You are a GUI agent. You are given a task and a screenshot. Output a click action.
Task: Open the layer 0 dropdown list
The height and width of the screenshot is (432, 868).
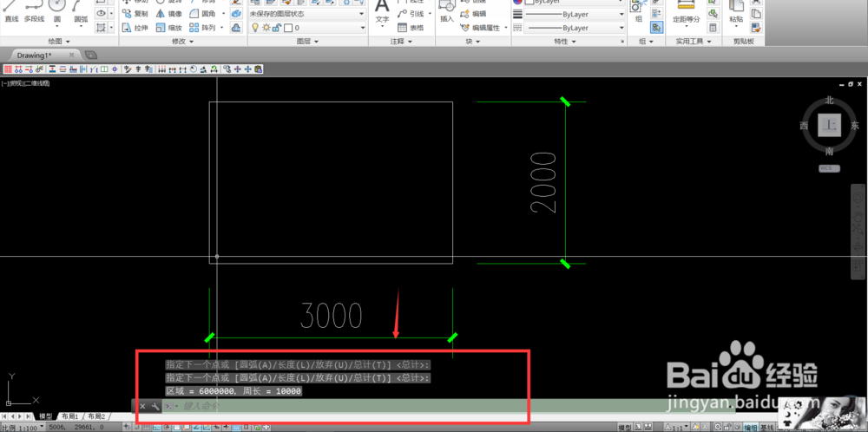pos(307,28)
